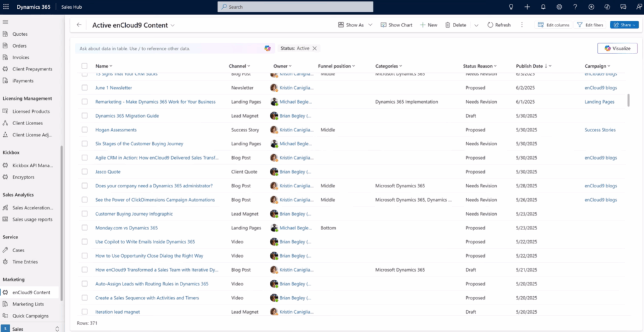
Task: Click the Encryptors sidebar icon
Action: coord(5,177)
